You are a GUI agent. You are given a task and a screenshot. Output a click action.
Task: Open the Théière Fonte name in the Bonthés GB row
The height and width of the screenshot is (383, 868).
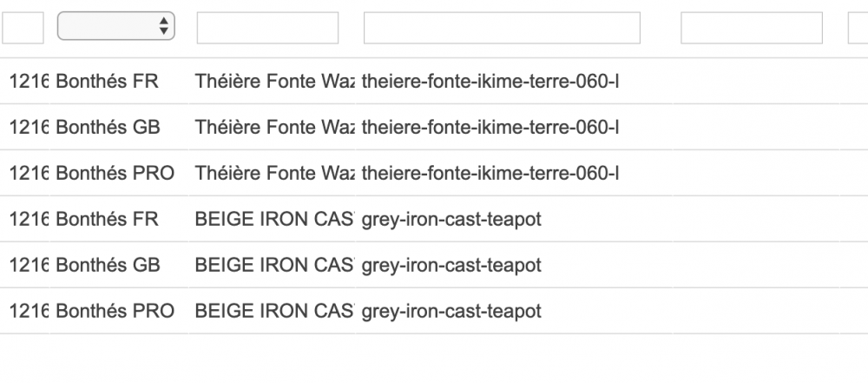pos(274,128)
